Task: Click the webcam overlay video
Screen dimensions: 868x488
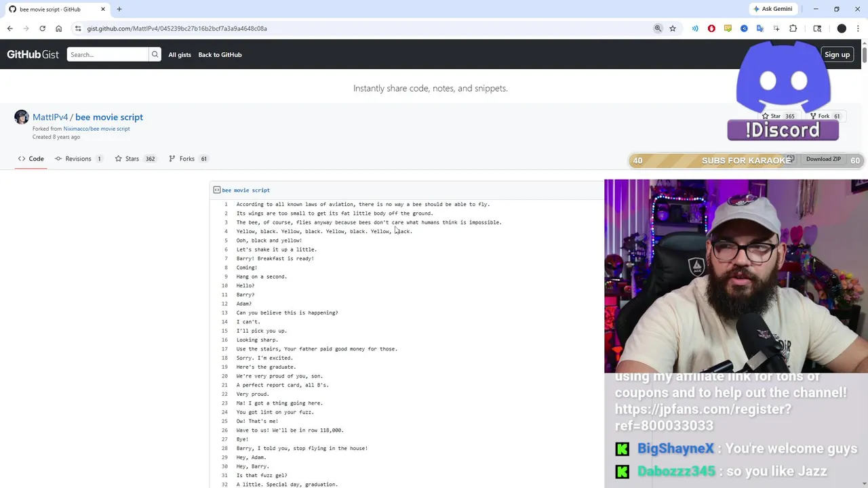Action: tap(736, 276)
